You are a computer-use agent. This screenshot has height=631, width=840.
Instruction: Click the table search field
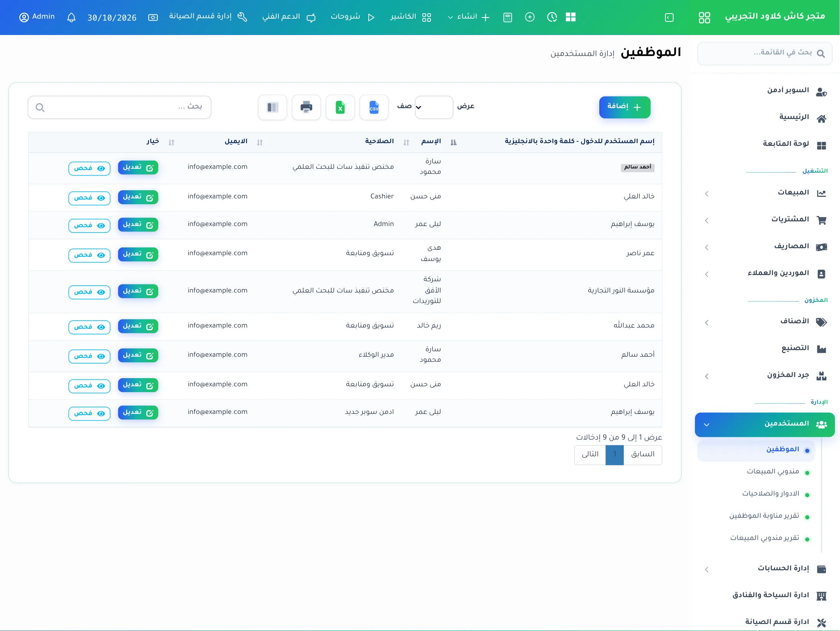click(x=119, y=107)
